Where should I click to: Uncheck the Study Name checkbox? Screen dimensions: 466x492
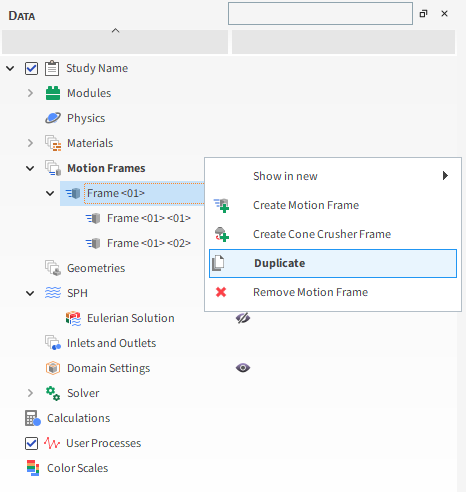click(31, 68)
